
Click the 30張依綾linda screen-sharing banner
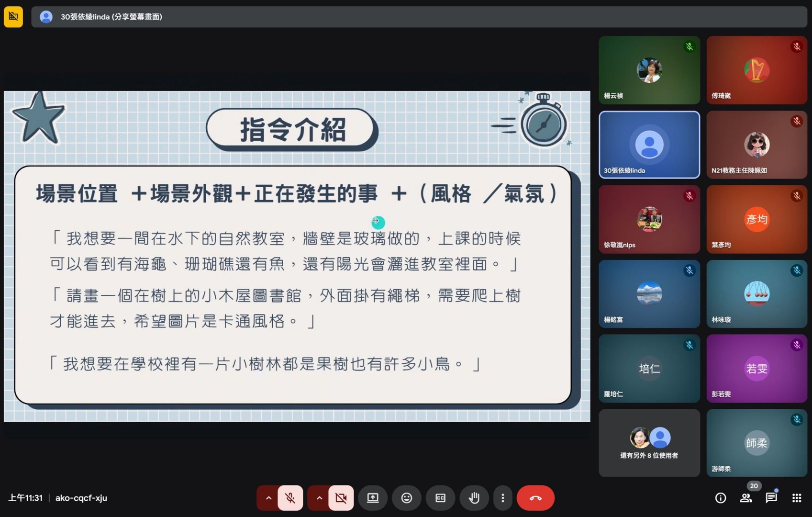111,17
